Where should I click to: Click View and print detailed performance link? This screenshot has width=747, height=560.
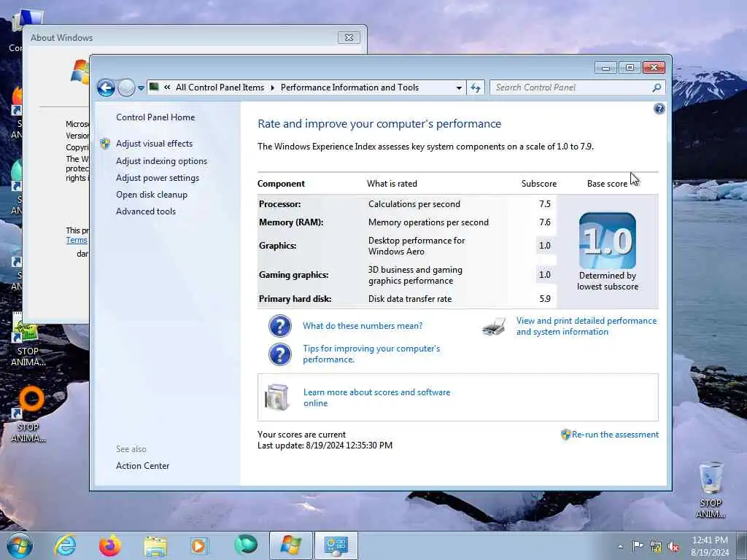[587, 326]
